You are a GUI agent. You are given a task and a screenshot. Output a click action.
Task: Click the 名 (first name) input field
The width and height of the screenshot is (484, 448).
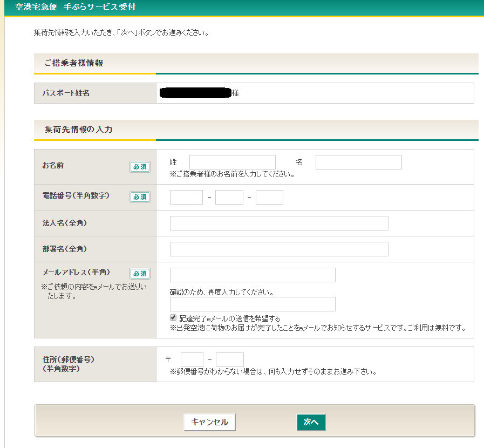359,162
